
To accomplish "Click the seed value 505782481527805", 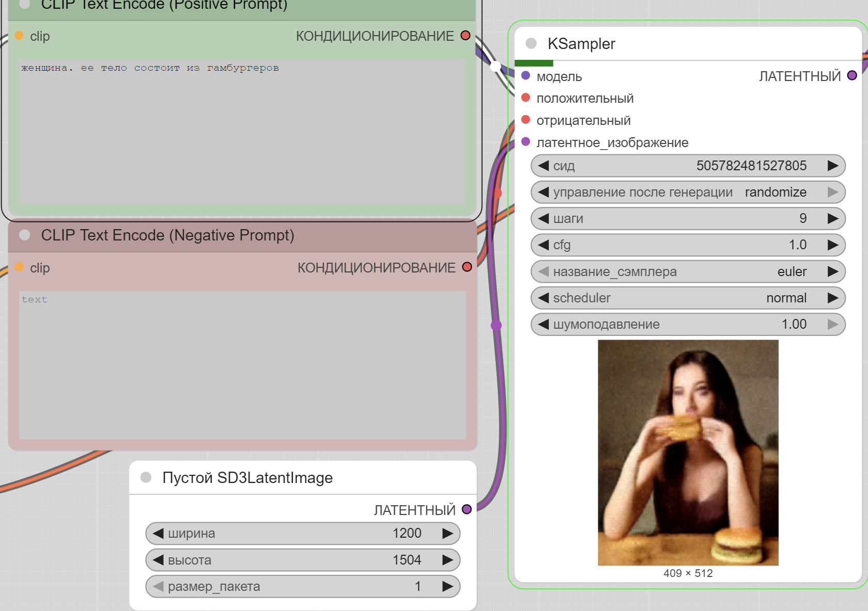I will click(751, 166).
